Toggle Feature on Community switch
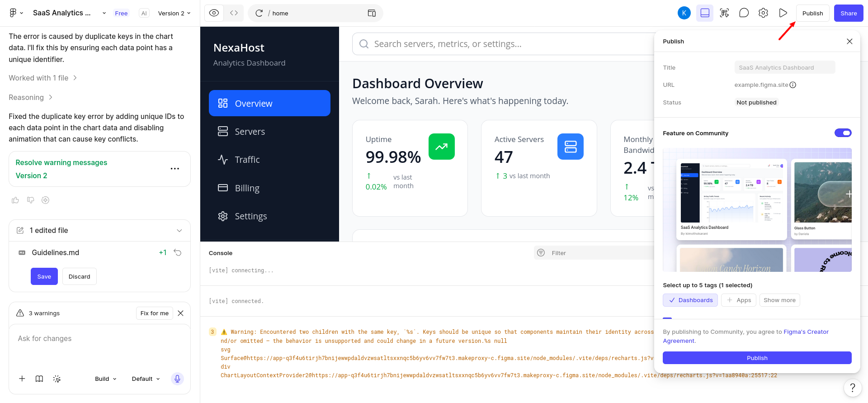Image resolution: width=868 pixels, height=403 pixels. pyautogui.click(x=843, y=133)
